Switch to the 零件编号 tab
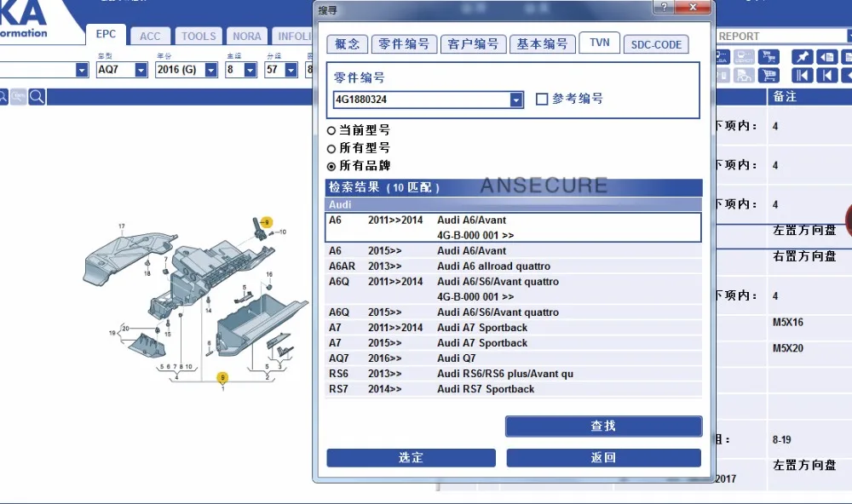852x504 pixels. (404, 44)
